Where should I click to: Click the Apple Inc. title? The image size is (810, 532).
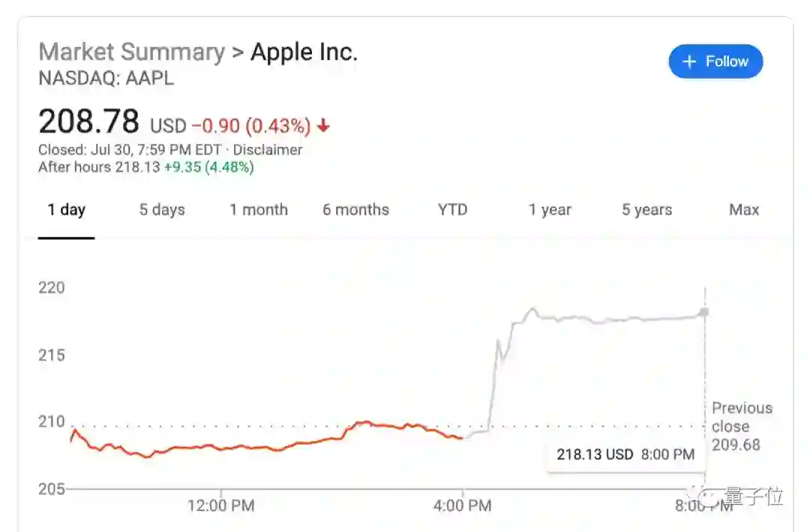(304, 52)
